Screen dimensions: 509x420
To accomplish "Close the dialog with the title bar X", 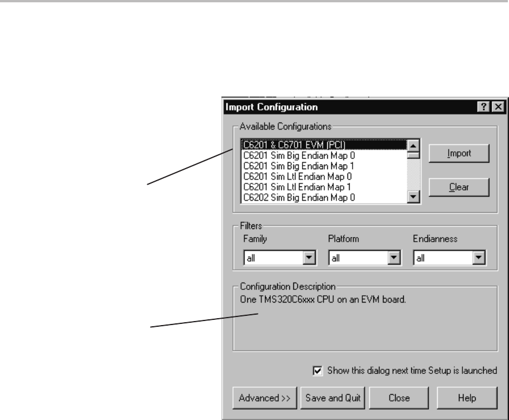I will (x=498, y=107).
